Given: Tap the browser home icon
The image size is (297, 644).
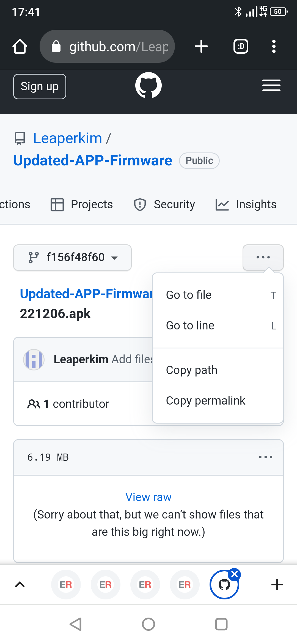Looking at the screenshot, I should [20, 46].
